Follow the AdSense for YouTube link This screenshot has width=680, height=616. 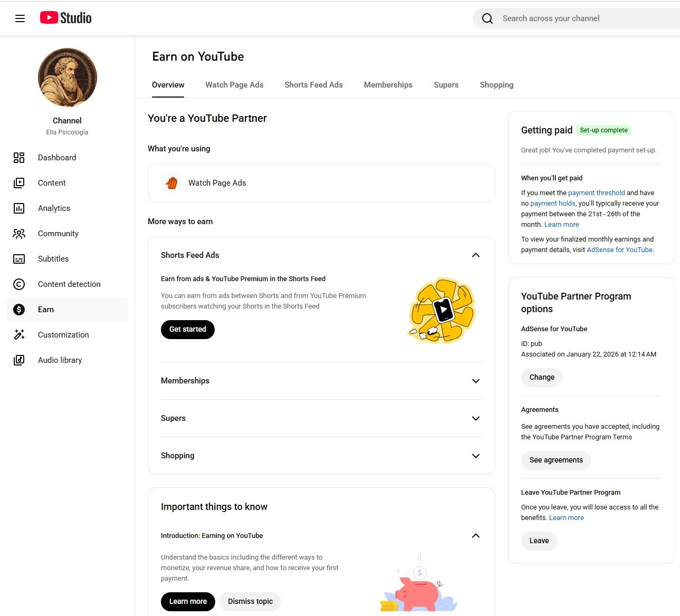click(x=619, y=250)
